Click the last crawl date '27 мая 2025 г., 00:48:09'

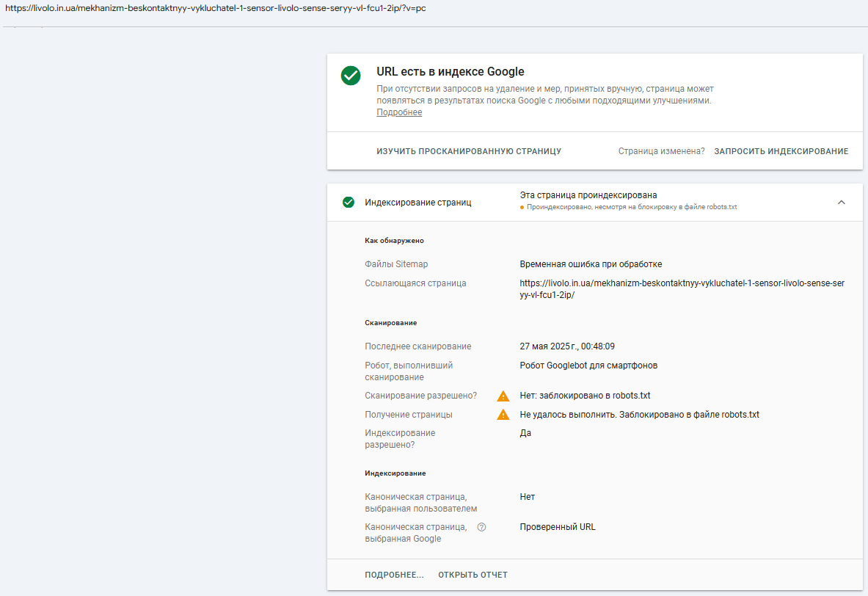click(567, 346)
